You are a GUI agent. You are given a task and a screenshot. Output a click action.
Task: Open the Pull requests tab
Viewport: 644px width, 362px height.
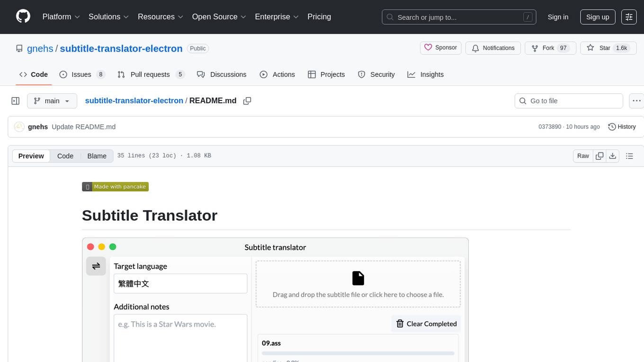[151, 74]
